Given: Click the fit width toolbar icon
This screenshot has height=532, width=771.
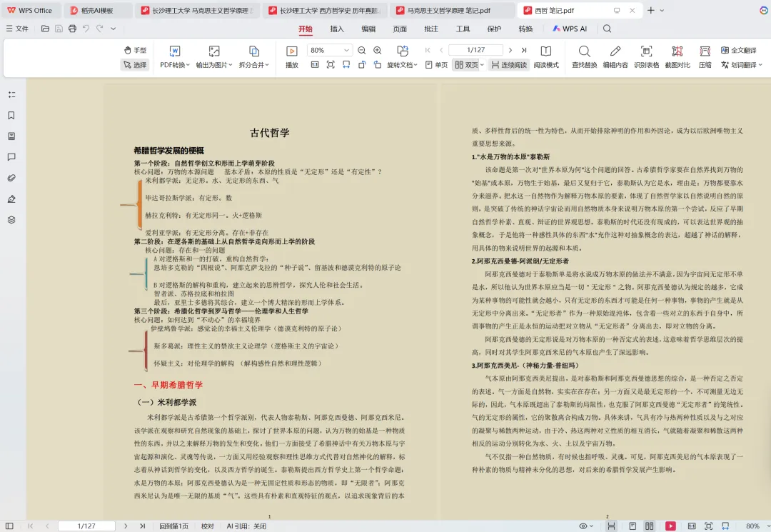Looking at the screenshot, I should click(x=346, y=64).
